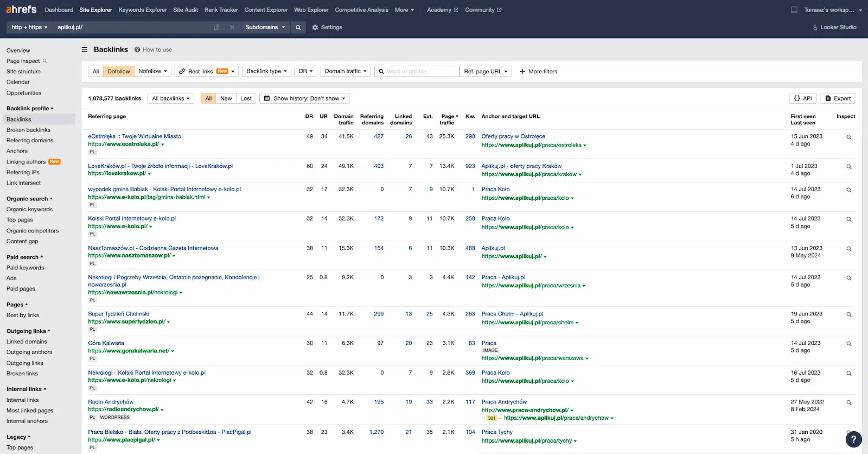Open the Oferty pracy w Ostrołęce anchor

pyautogui.click(x=513, y=136)
